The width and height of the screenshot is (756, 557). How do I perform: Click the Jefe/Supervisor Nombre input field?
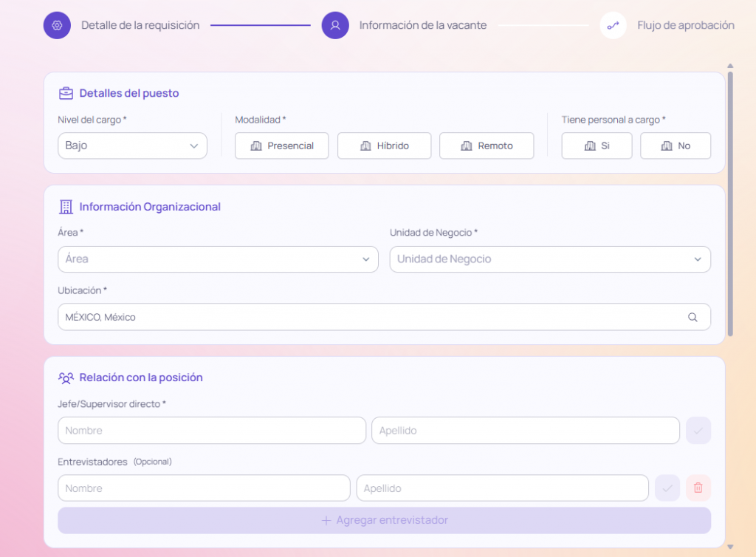(x=211, y=431)
